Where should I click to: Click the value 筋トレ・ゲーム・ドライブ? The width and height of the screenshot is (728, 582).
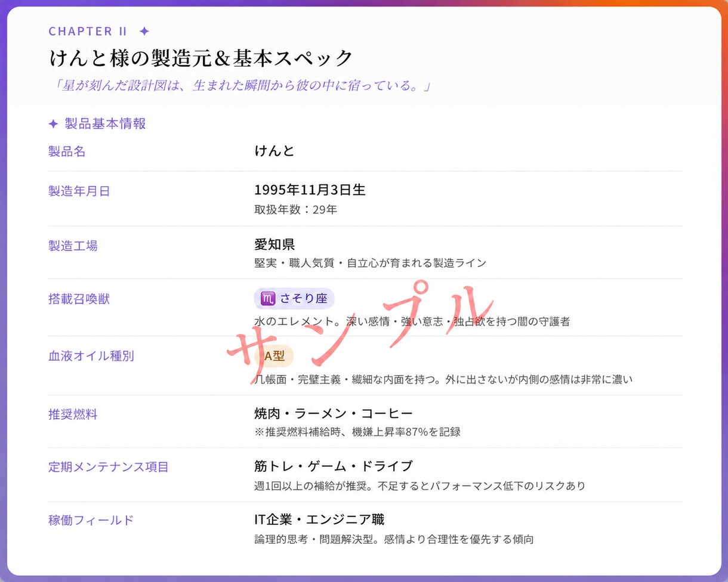tap(334, 466)
